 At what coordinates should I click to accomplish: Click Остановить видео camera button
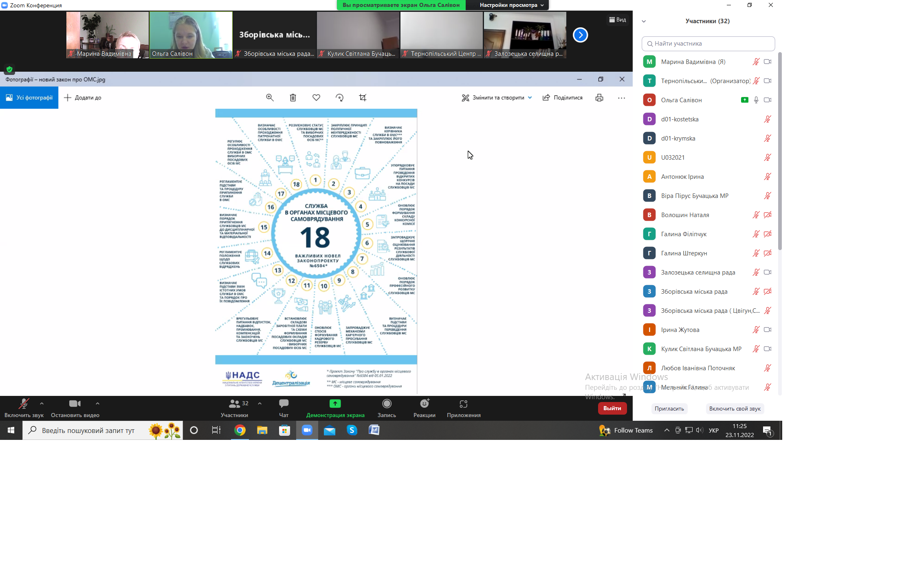[75, 408]
